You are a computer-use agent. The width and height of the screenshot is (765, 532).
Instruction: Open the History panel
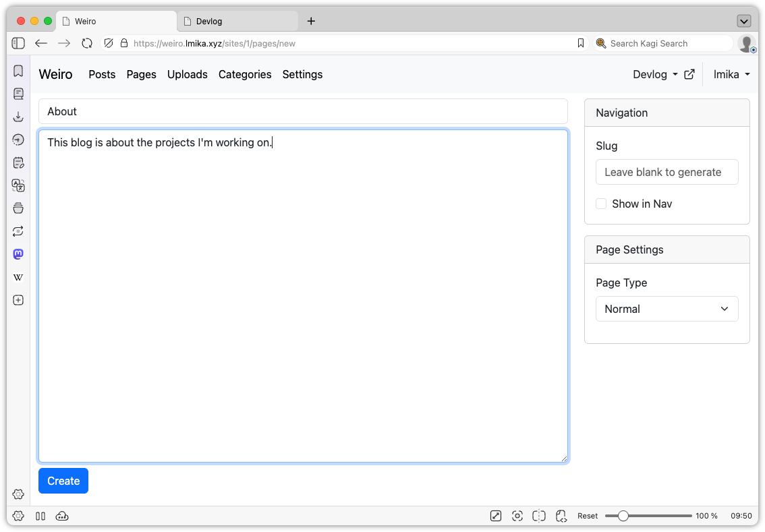(18, 139)
